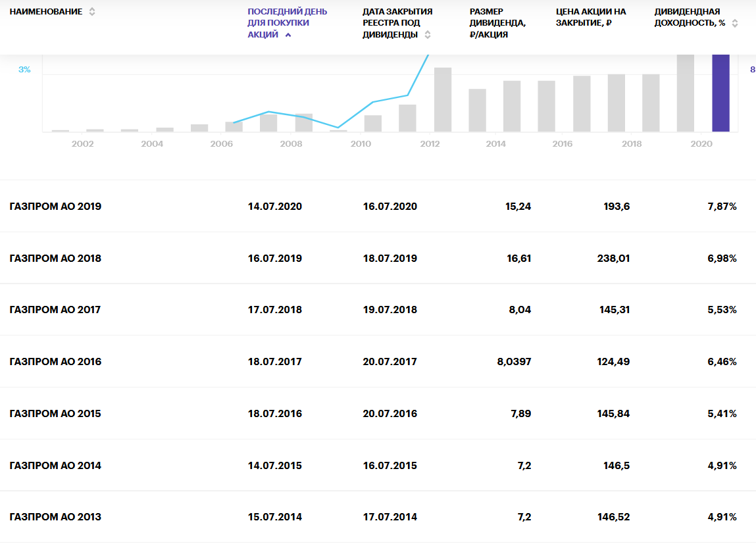756x548 pixels.
Task: Click the 2016 year label on chart axis
Action: (562, 143)
